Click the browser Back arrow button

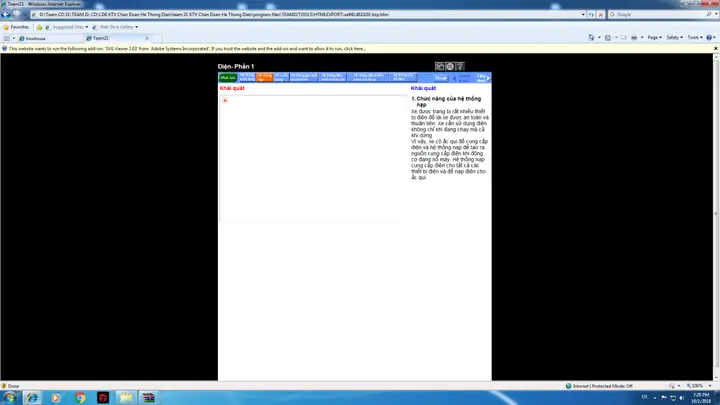tap(6, 14)
